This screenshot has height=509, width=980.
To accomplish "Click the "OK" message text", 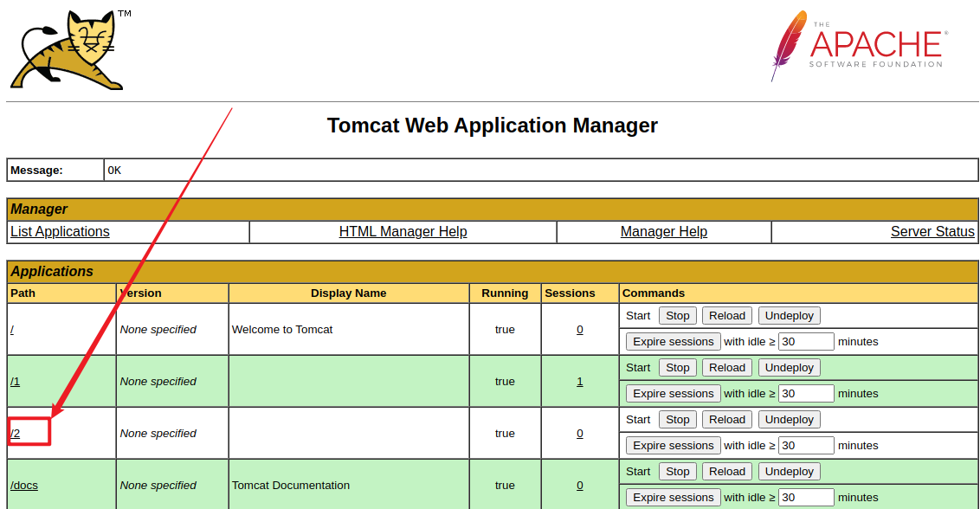I will [114, 170].
